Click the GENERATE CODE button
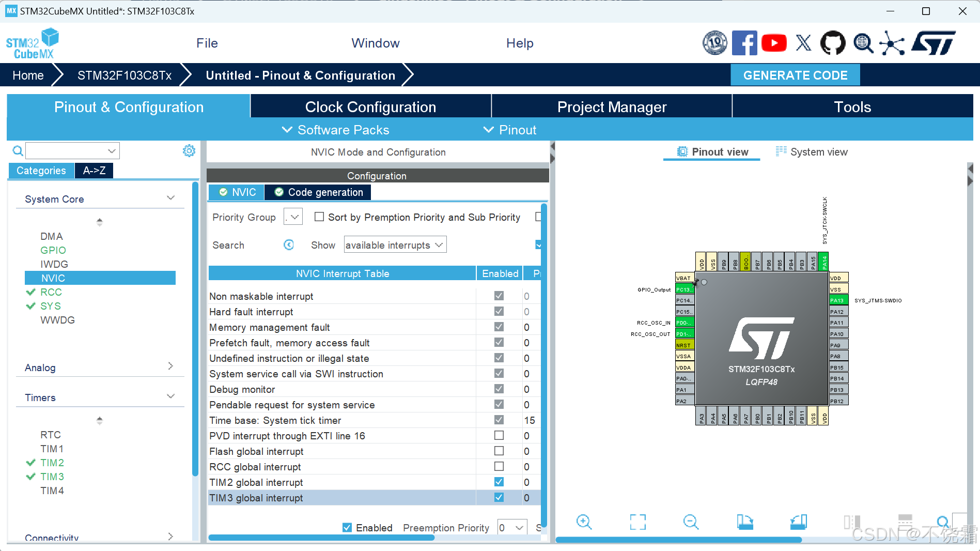The width and height of the screenshot is (980, 551). point(795,75)
